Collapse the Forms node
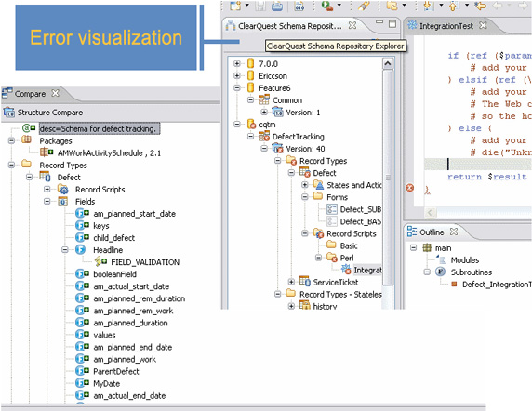 click(x=305, y=197)
